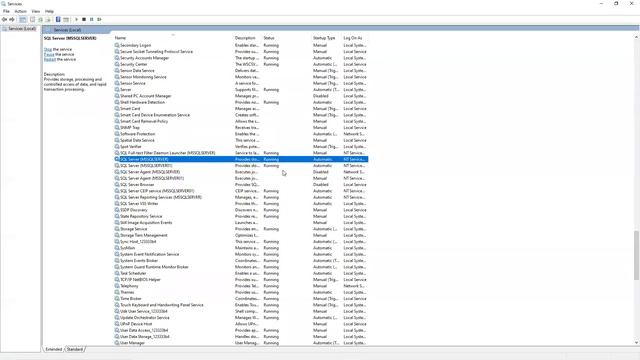Open the Action menu

tap(20, 11)
